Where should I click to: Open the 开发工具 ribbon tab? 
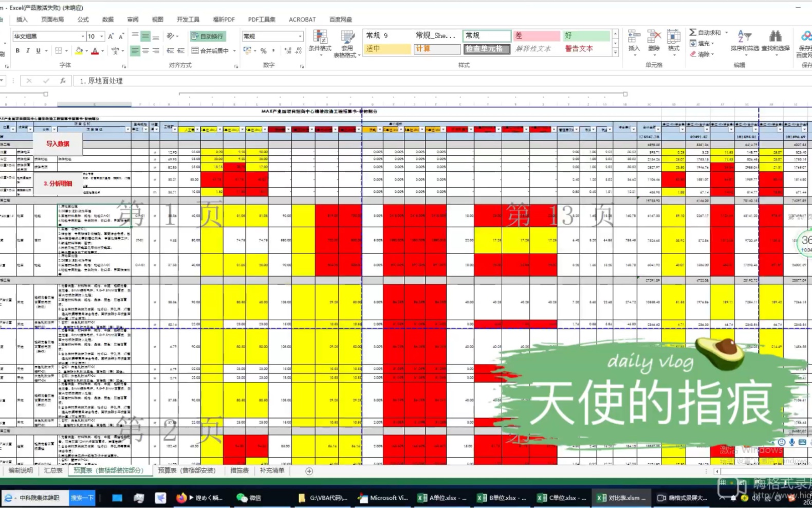tap(188, 20)
